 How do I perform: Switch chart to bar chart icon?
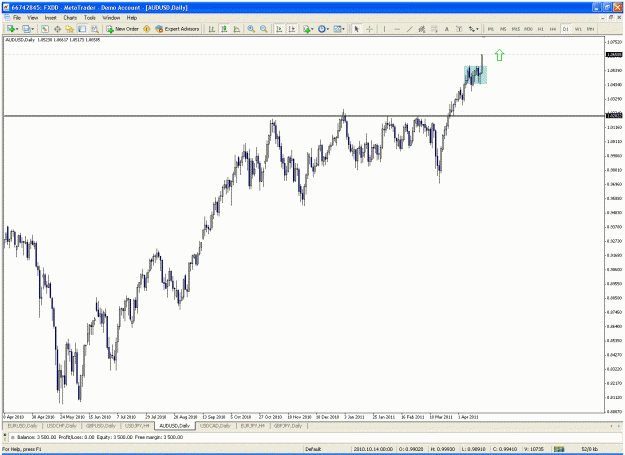212,29
